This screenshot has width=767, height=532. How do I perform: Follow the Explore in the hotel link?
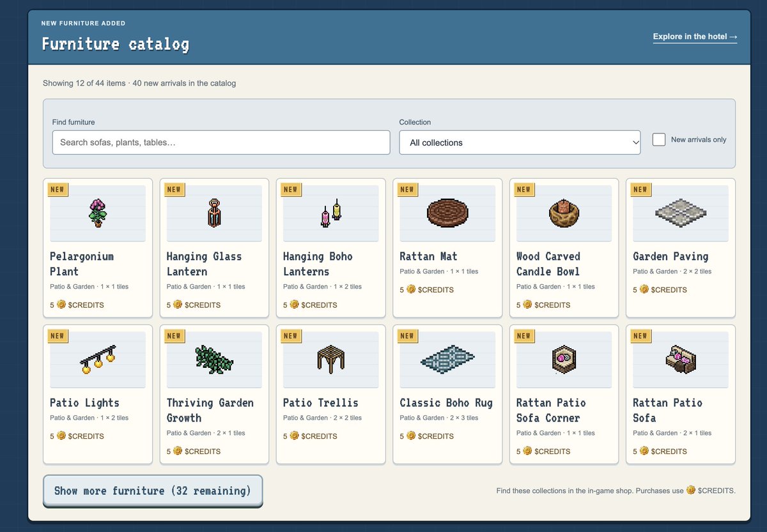695,36
